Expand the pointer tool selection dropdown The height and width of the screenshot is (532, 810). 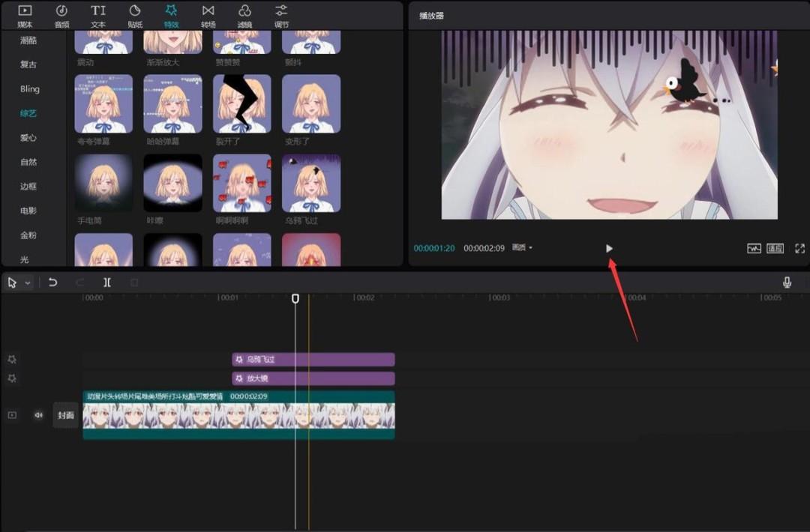coord(28,283)
